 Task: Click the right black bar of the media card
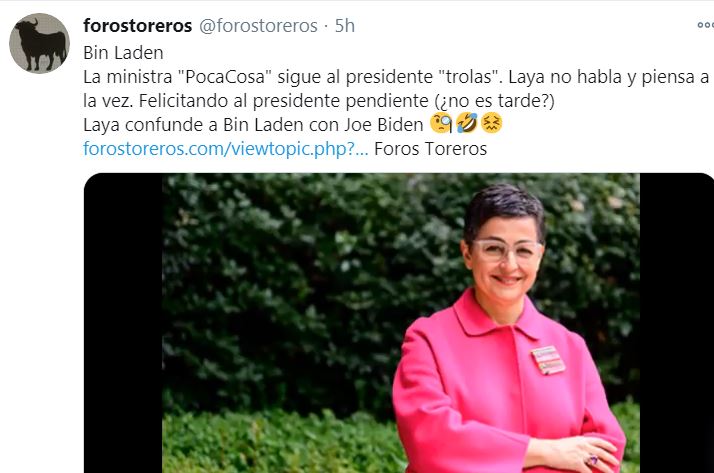677,323
